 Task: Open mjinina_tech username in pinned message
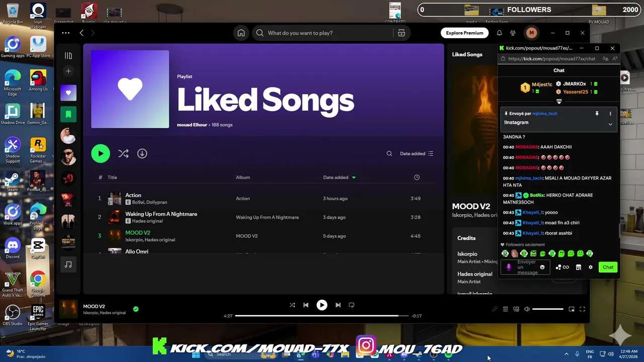(x=544, y=114)
